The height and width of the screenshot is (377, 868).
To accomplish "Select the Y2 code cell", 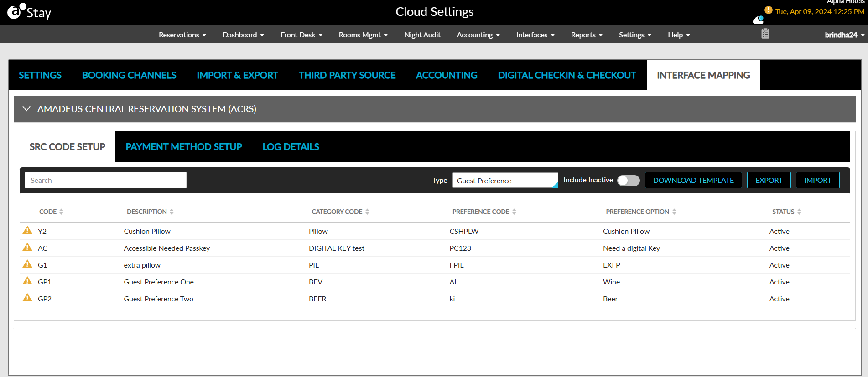I will [42, 231].
